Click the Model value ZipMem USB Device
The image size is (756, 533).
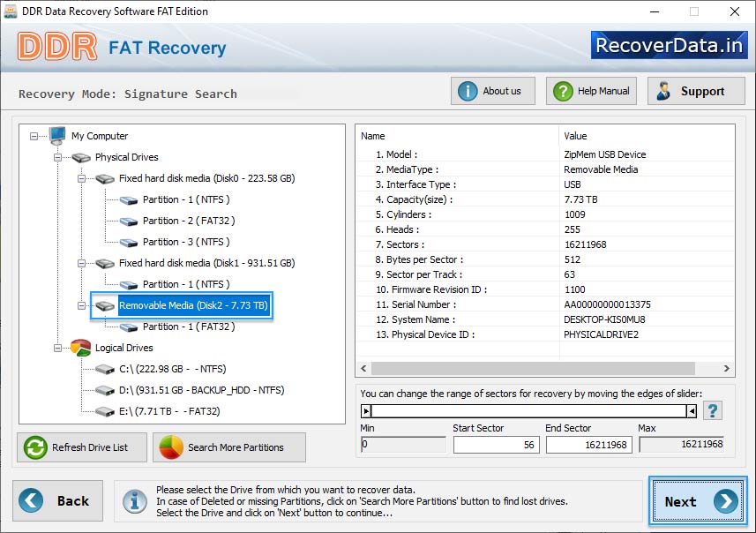(604, 154)
